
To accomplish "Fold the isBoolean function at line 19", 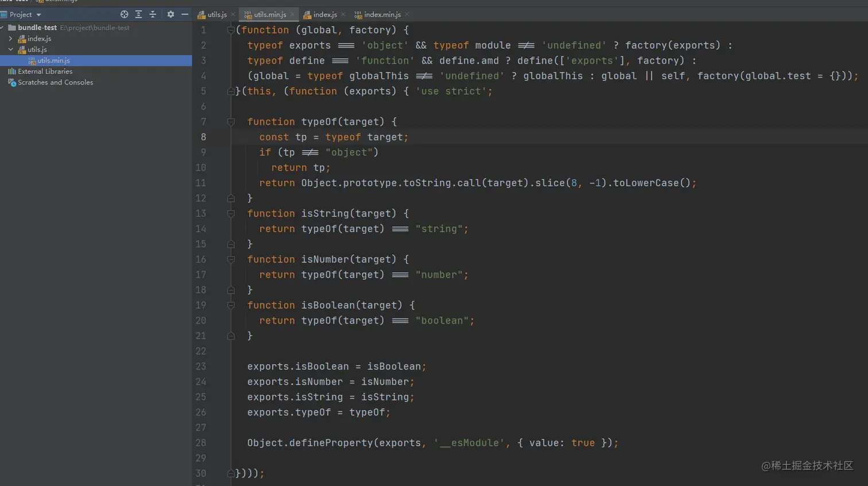I will (231, 306).
